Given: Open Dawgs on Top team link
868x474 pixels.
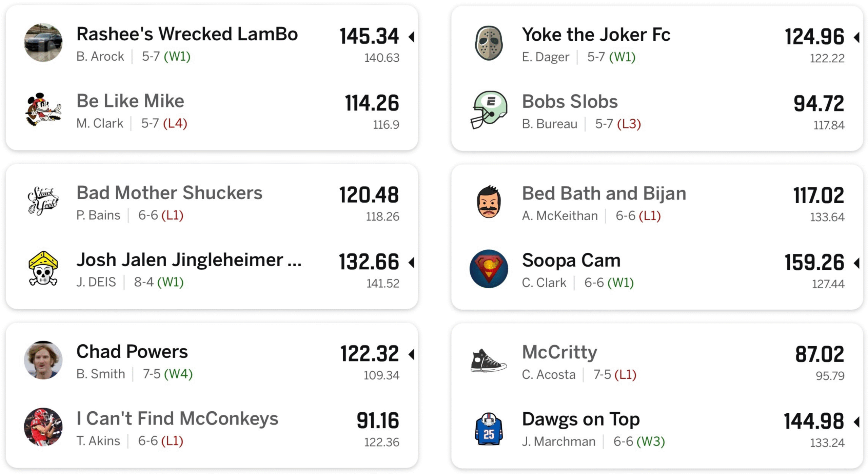Looking at the screenshot, I should click(580, 419).
